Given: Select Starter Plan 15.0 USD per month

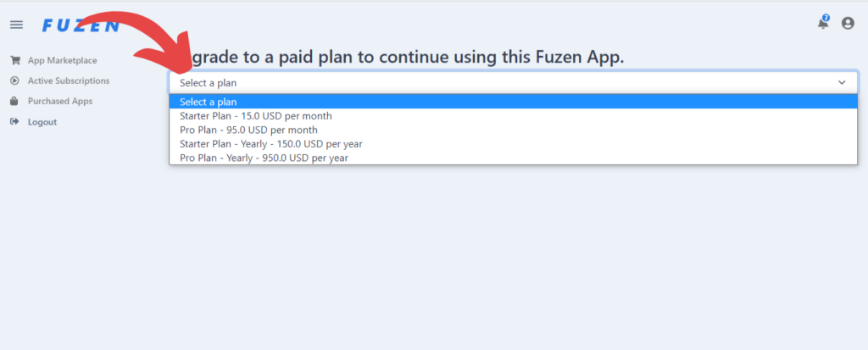Looking at the screenshot, I should [514, 116].
